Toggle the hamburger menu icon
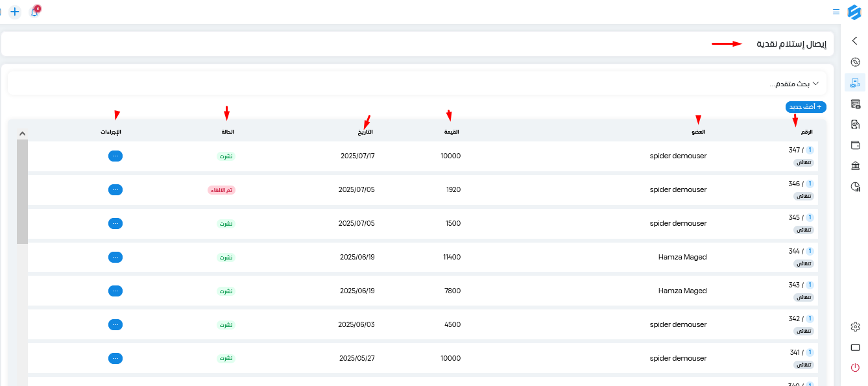Viewport: 868px width, 386px height. (x=836, y=12)
